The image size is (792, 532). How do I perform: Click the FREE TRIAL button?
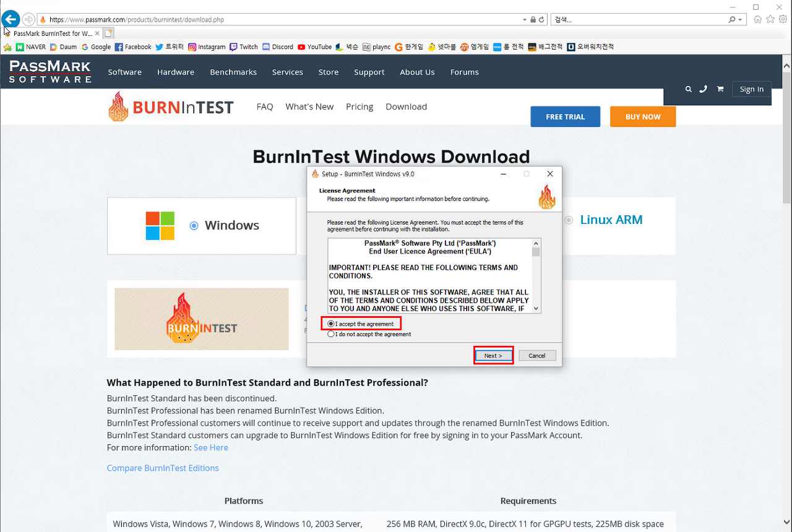coord(566,116)
